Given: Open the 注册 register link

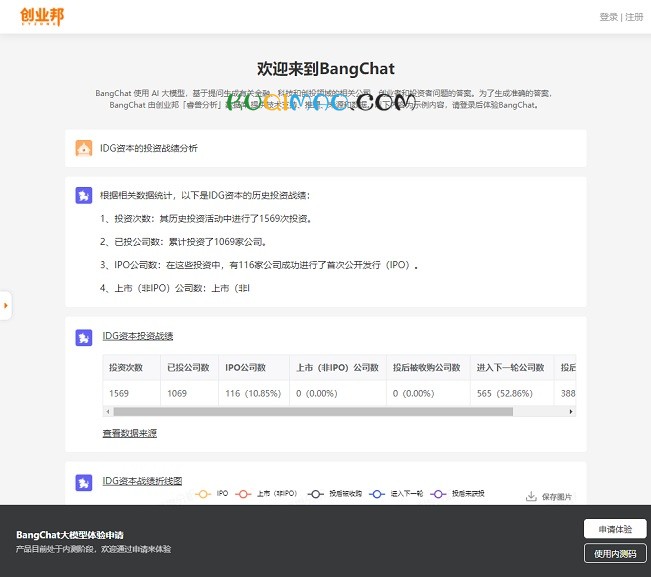Looking at the screenshot, I should (x=634, y=17).
